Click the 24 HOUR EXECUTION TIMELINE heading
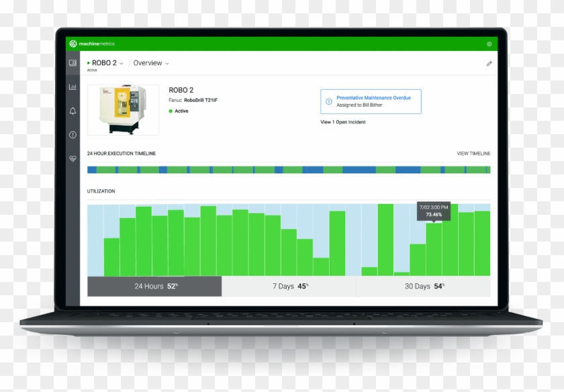 click(122, 154)
